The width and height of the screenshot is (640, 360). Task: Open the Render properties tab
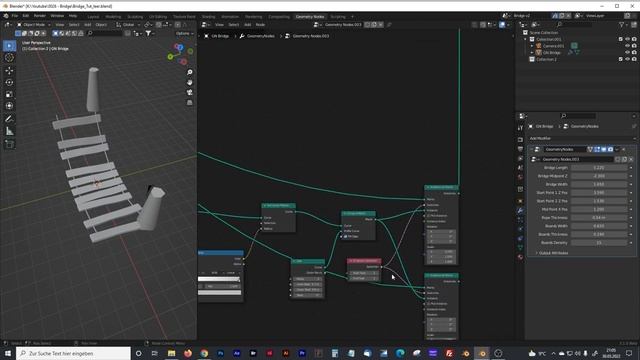point(520,140)
